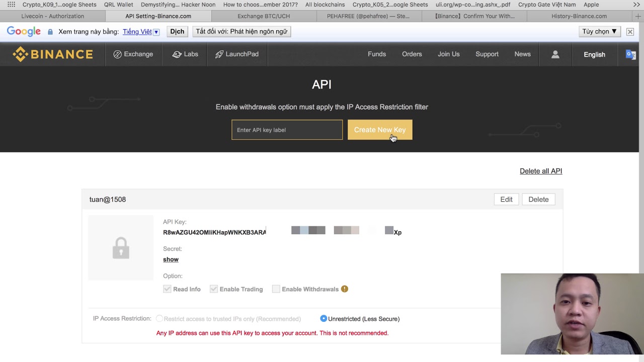This screenshot has height=362, width=644.
Task: Check the Enable Withdrawals checkbox
Action: (x=276, y=289)
